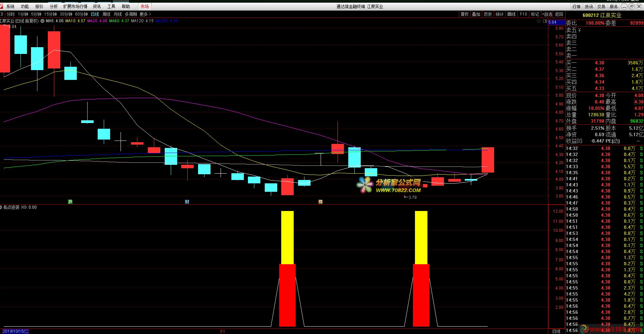Image resolution: width=644 pixels, height=334 pixels.
Task: Click the 日线 label at bottom right
Action: click(x=556, y=331)
